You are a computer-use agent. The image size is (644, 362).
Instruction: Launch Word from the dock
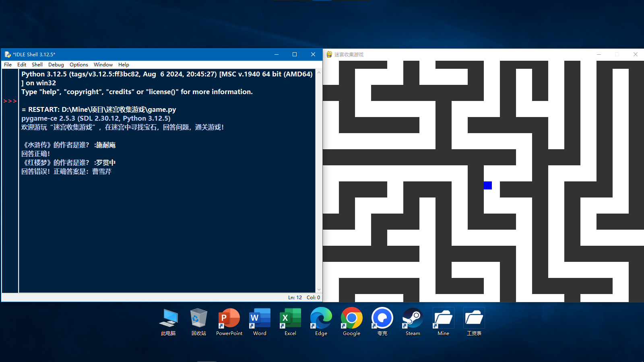pos(260,322)
